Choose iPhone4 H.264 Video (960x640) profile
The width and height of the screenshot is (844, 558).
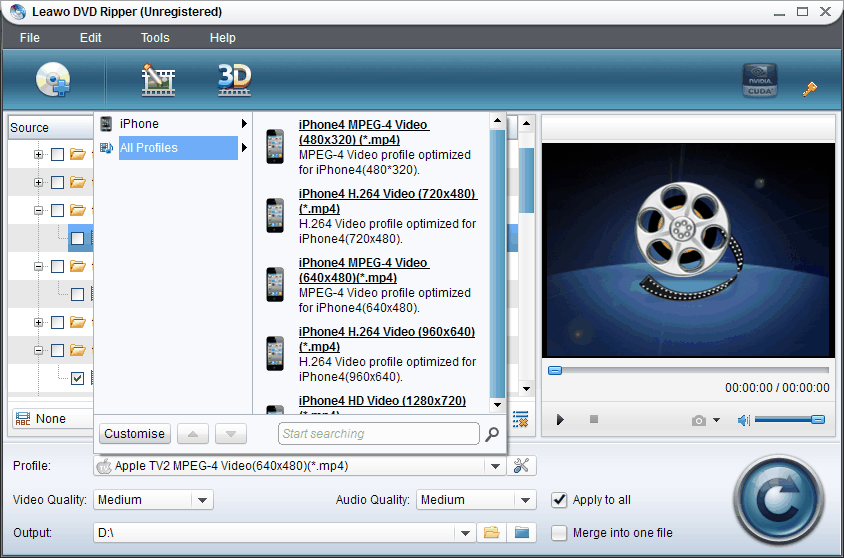[387, 339]
